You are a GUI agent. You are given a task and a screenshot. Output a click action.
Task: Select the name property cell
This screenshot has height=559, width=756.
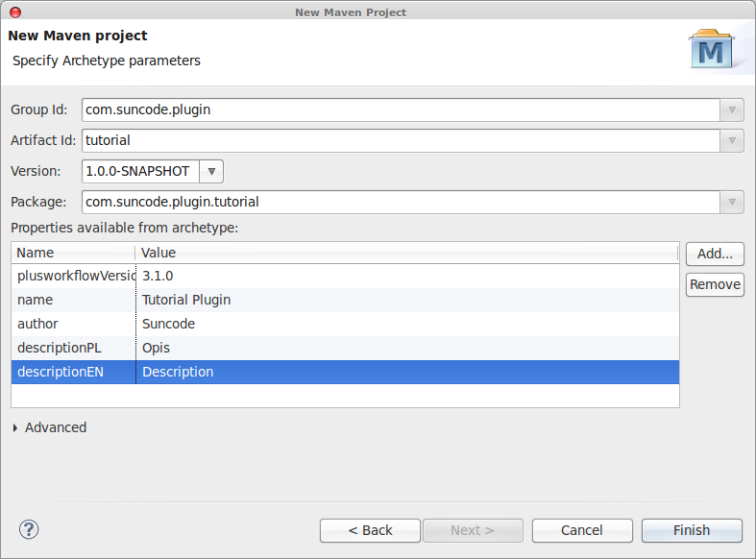point(74,301)
